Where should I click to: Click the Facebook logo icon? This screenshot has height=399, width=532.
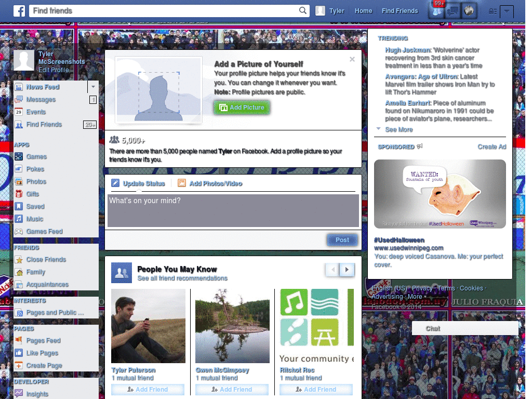click(x=19, y=11)
